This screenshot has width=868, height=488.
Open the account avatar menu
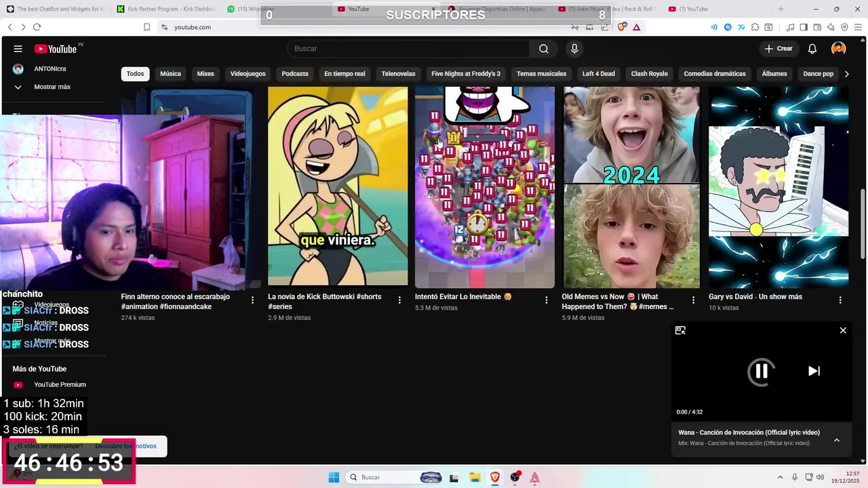(x=839, y=49)
